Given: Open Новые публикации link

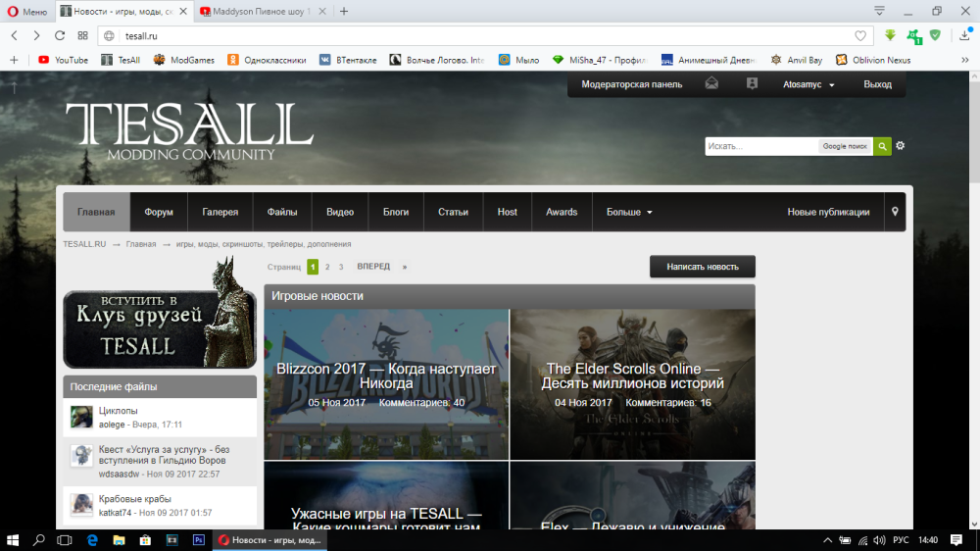Looking at the screenshot, I should point(828,212).
